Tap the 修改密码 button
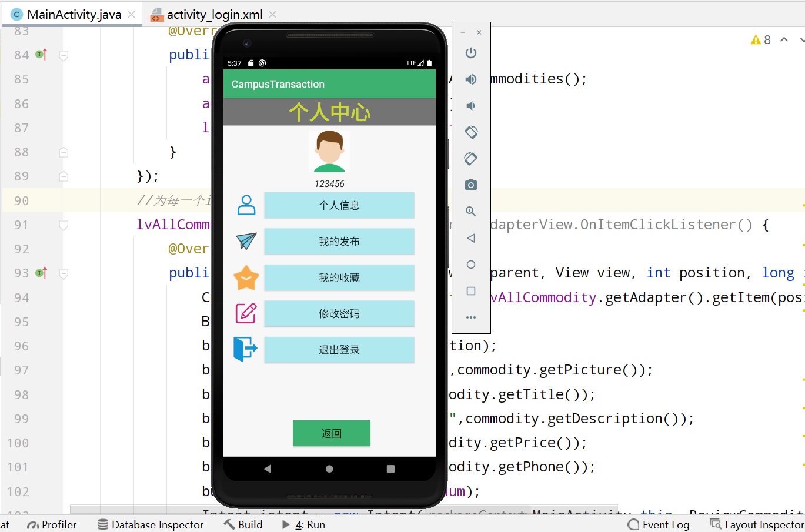The width and height of the screenshot is (805, 532). coord(339,314)
